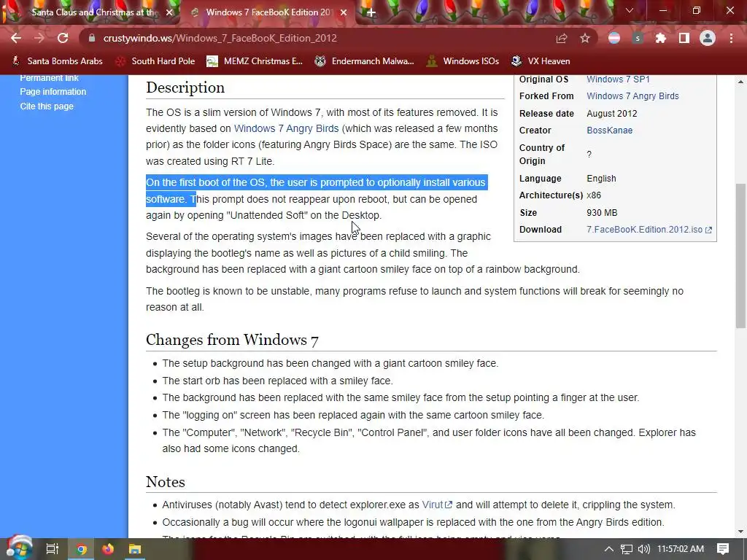Launch Firefox from the taskbar

pos(108,549)
